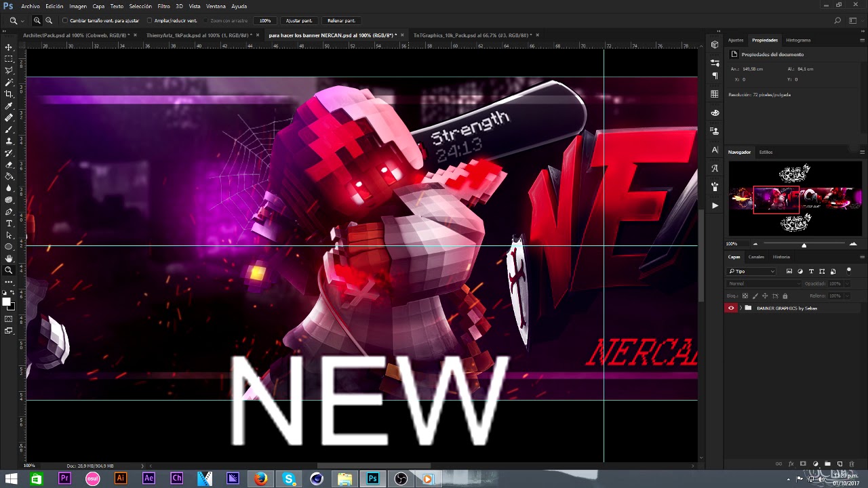Viewport: 868px width, 488px height.
Task: Click the 100% zoom button
Action: click(265, 21)
